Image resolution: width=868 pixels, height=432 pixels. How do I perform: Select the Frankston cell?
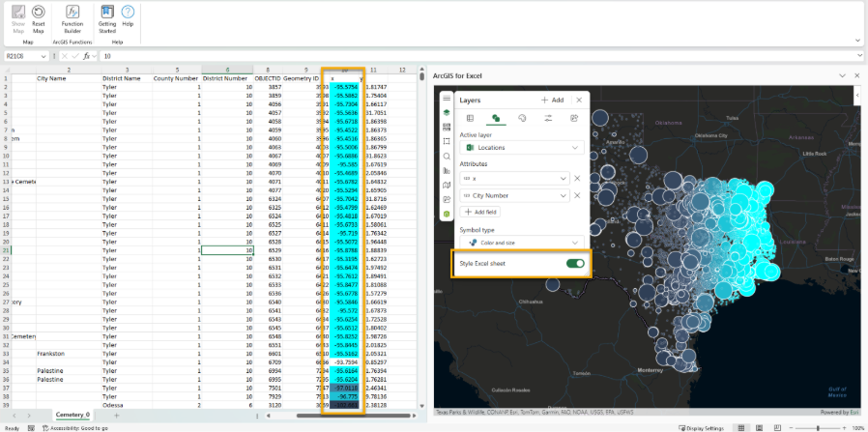69,354
